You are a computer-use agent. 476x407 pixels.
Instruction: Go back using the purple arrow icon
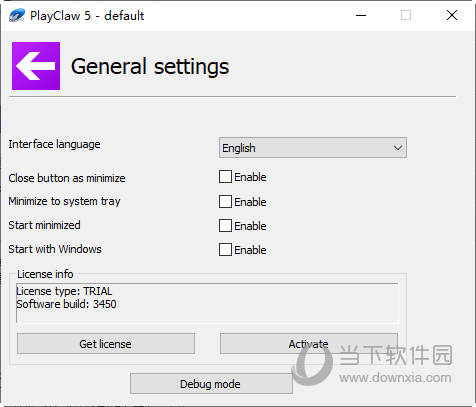point(36,66)
